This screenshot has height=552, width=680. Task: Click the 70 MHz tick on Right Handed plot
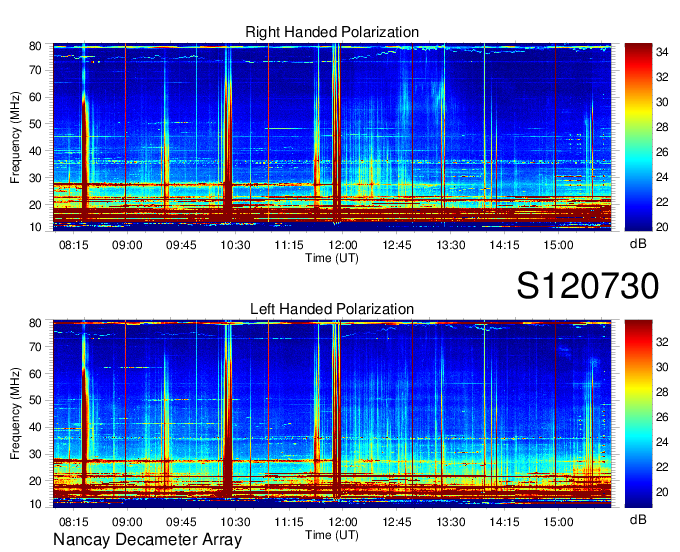(35, 70)
